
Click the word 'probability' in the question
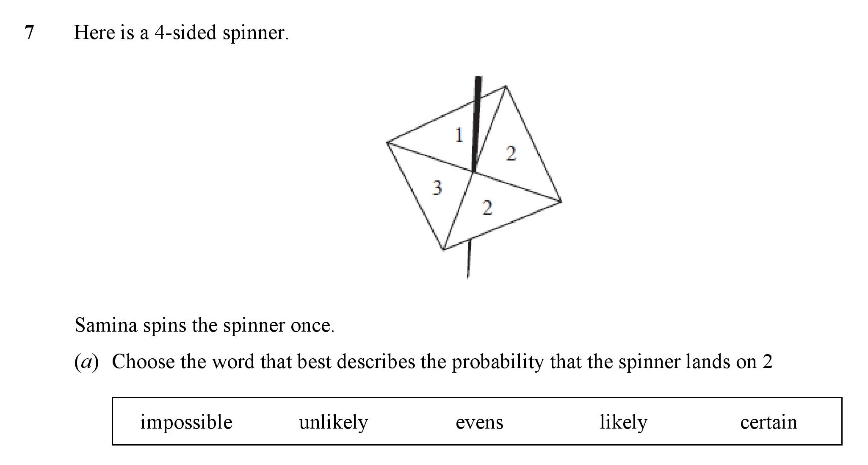pyautogui.click(x=498, y=362)
